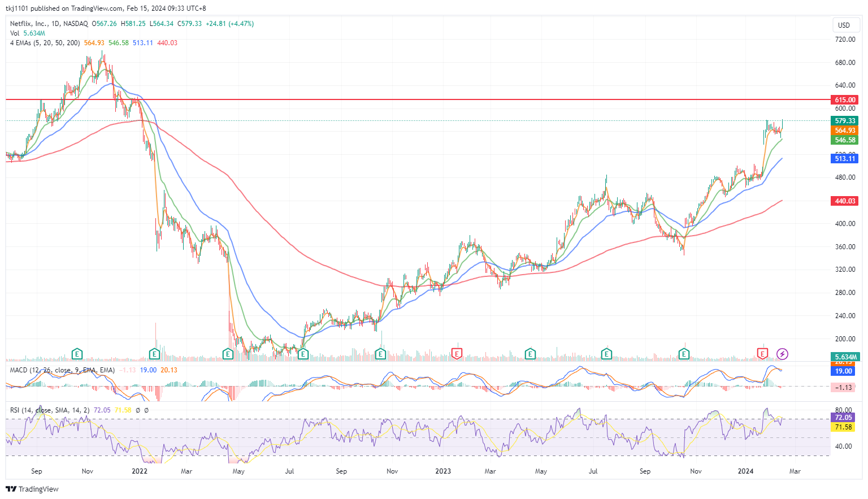
Task: Click the orange EMA label 564.93 on axis
Action: pyautogui.click(x=845, y=131)
